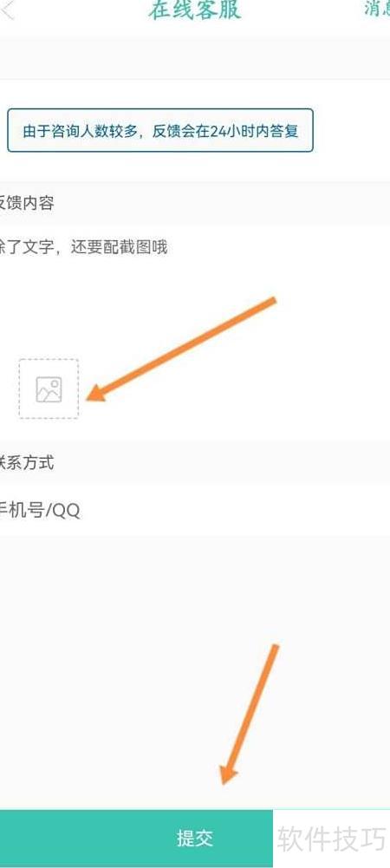Screen dimensions: 390x868
Task: Click the mountain picture glyph in upload box
Action: coord(49,389)
